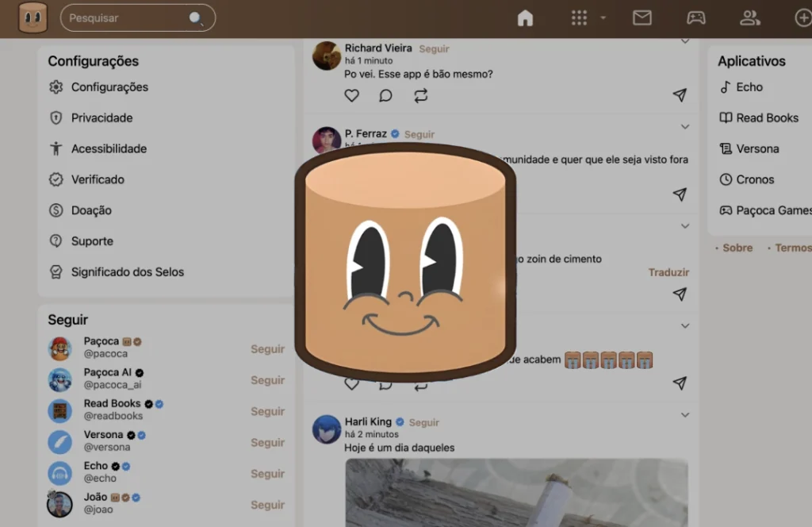Like Richard Vieira's post with the heart

(351, 95)
